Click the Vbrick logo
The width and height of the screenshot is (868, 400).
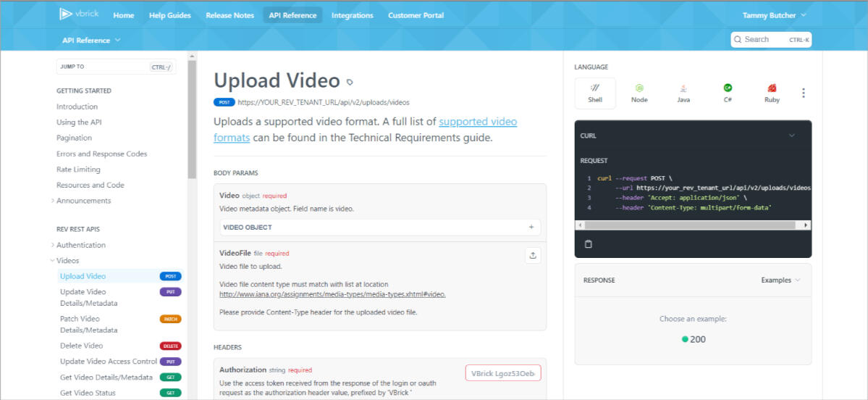pos(80,14)
